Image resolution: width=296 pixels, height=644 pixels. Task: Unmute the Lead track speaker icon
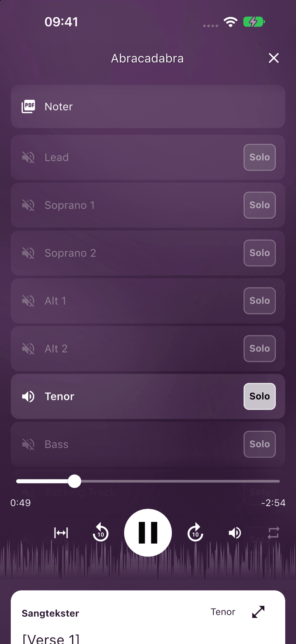[x=28, y=157]
